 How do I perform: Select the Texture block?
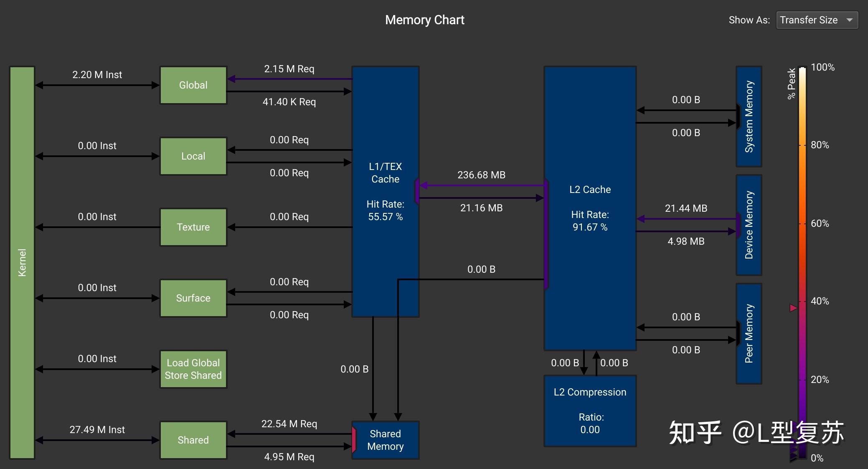193,227
